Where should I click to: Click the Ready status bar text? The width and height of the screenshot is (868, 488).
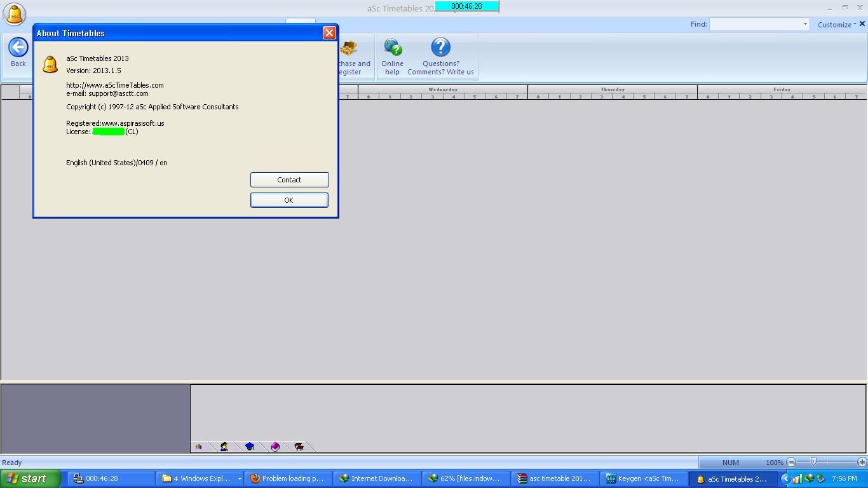pos(12,463)
